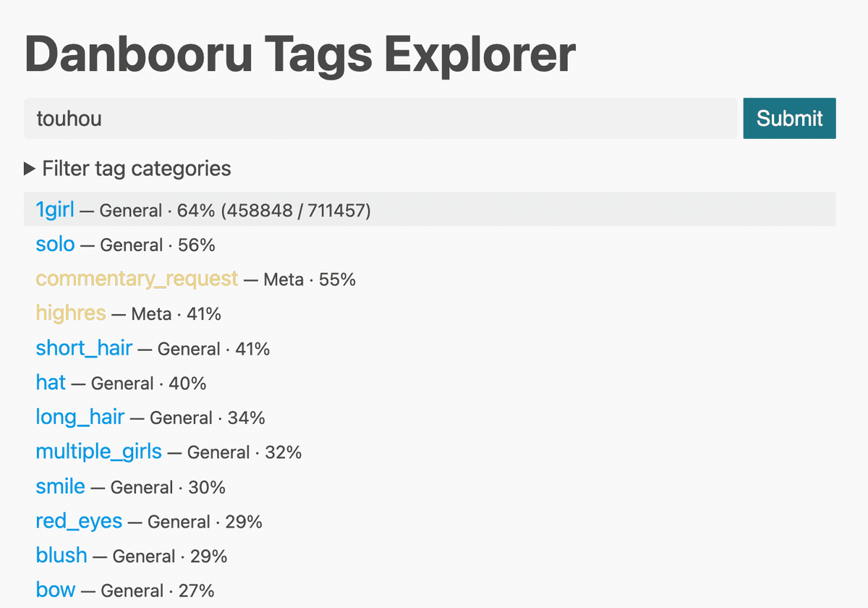Open the commentary_request meta tag
This screenshot has width=868, height=608.
(137, 279)
